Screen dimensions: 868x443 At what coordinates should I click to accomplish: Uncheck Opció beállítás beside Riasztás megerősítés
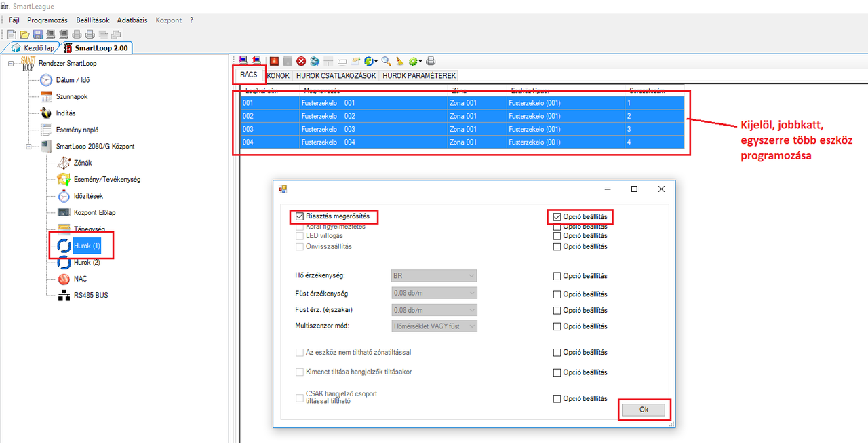click(557, 217)
